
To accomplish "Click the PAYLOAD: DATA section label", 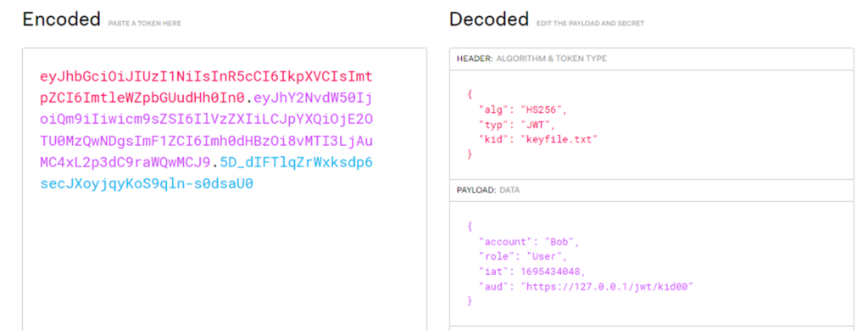I will tap(488, 190).
